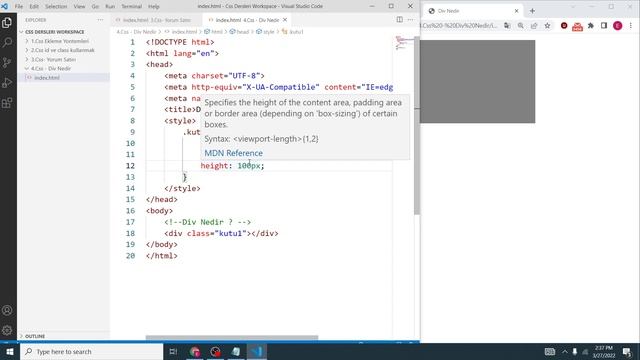Click the translate page icon in Chrome
This screenshot has height=360, width=640.
tap(507, 25)
